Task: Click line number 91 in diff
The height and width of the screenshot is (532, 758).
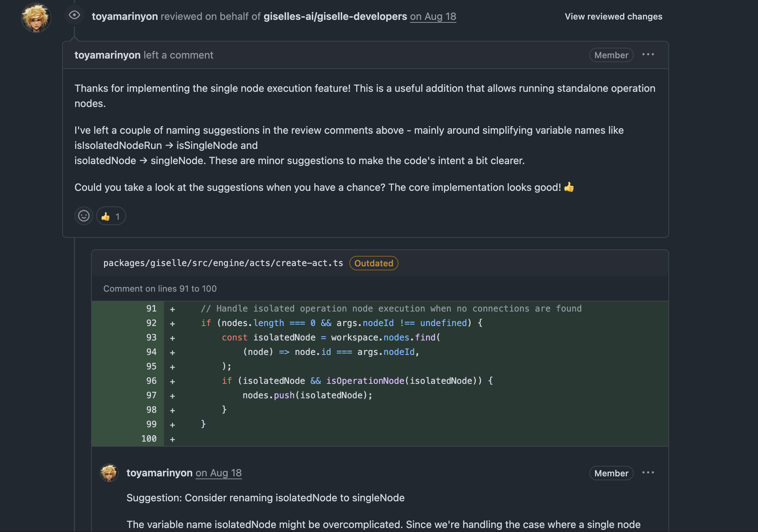Action: click(151, 309)
